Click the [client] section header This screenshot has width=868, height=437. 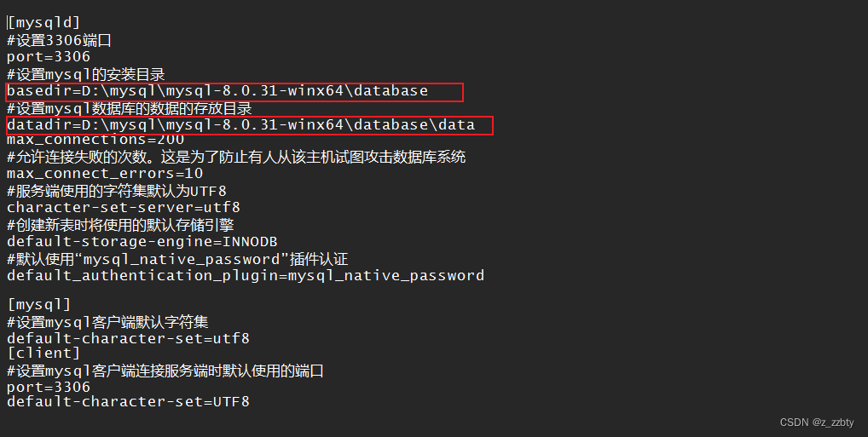click(43, 353)
